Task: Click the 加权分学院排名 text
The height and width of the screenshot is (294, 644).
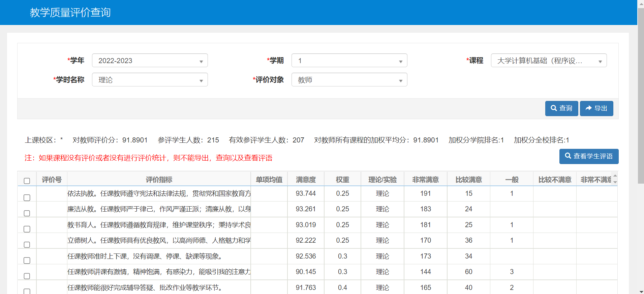Action: (476, 140)
